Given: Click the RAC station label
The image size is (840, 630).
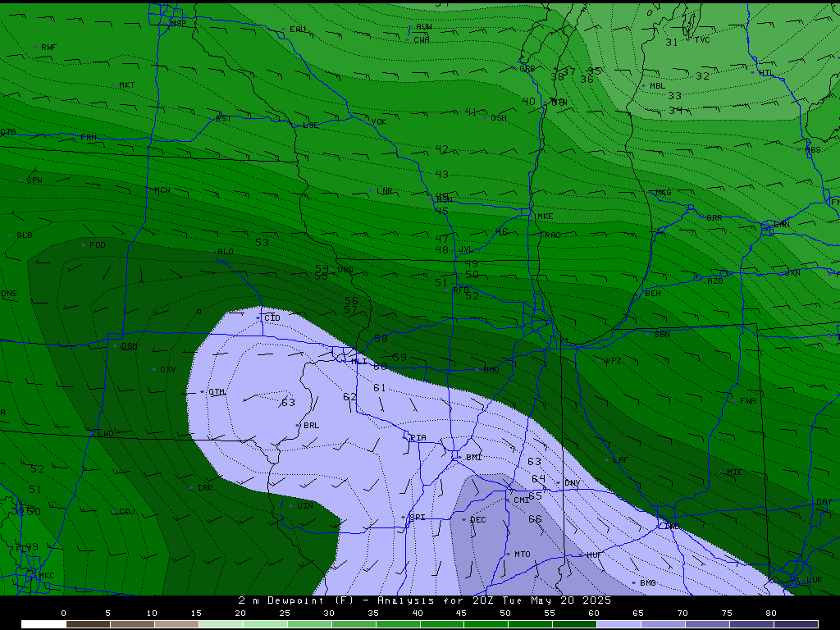Looking at the screenshot, I should click(x=552, y=235).
